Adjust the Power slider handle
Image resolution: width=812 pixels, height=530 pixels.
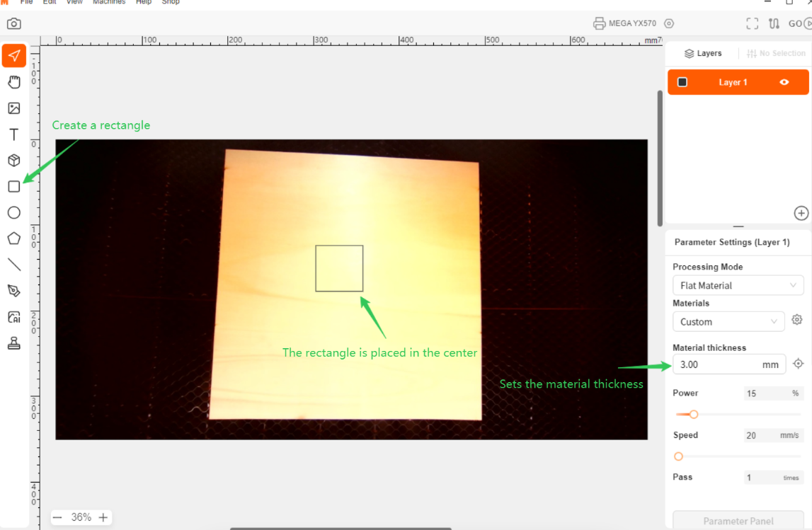click(694, 414)
